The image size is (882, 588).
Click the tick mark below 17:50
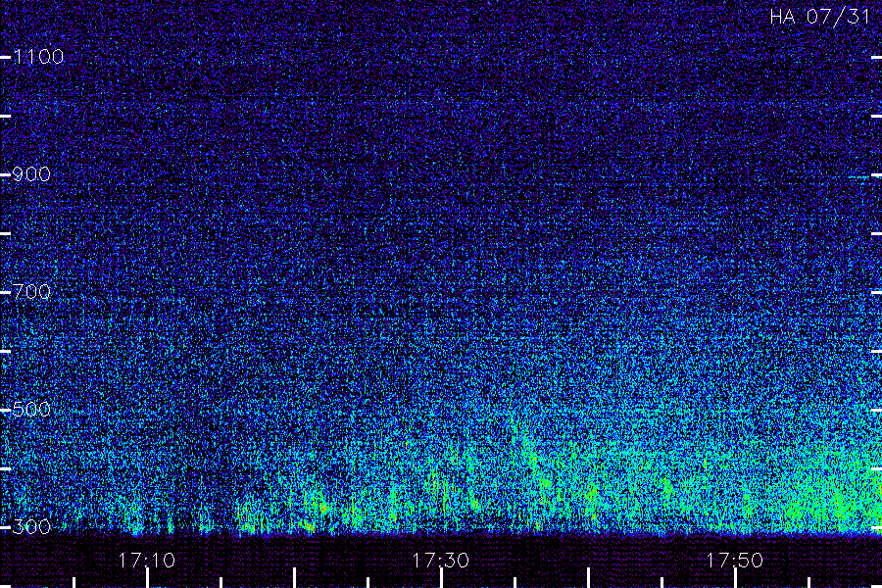click(x=735, y=578)
